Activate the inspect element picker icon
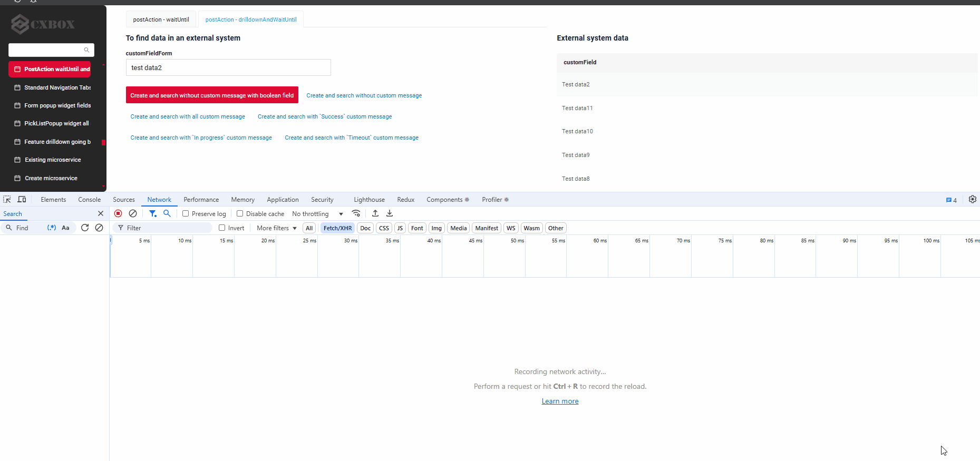The image size is (980, 461). click(7, 200)
